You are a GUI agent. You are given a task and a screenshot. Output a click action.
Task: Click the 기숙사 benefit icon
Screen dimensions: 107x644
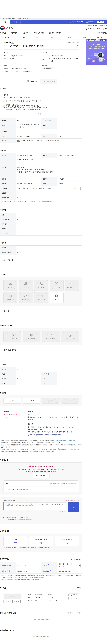tap(26, 285)
